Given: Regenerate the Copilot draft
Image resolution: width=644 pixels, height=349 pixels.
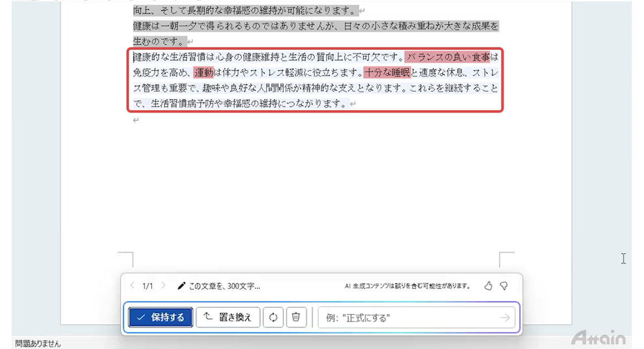Looking at the screenshot, I should 273,317.
